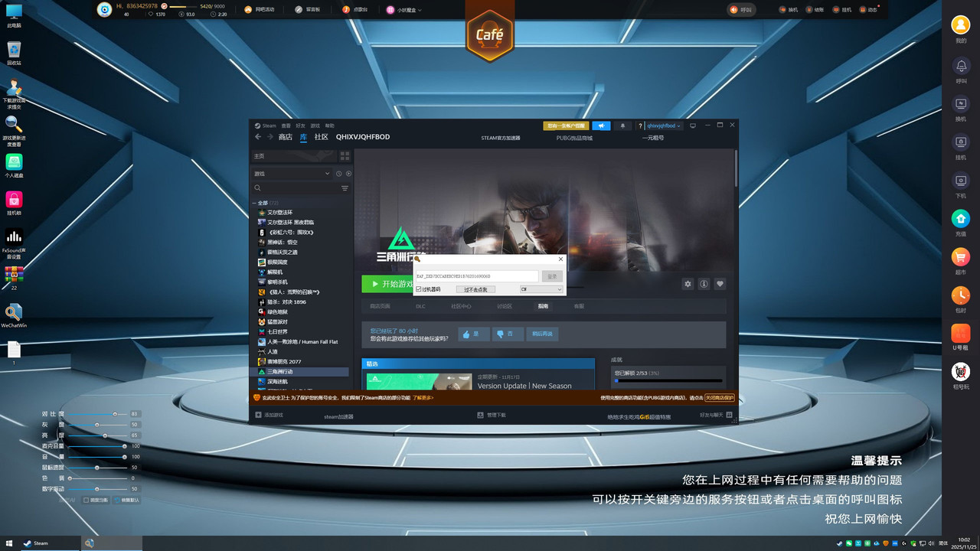The height and width of the screenshot is (551, 980).
Task: Go back with Steam's left arrow
Action: (x=258, y=137)
